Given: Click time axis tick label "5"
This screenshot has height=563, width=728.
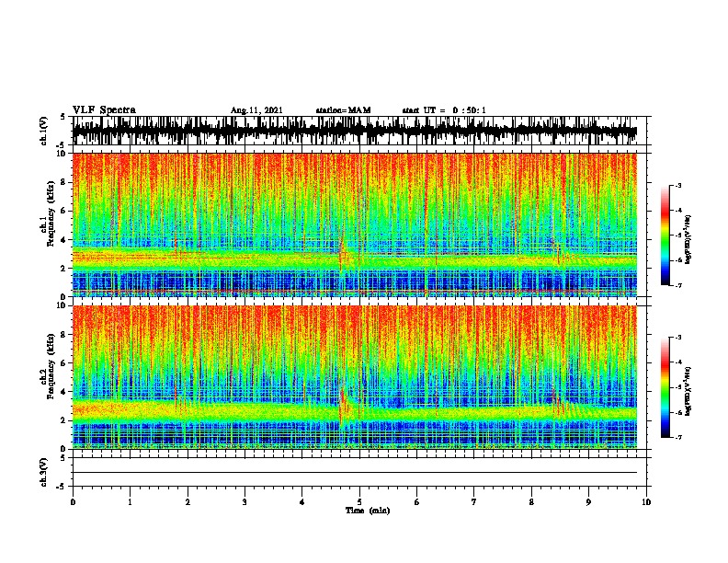Looking at the screenshot, I should pos(359,502).
